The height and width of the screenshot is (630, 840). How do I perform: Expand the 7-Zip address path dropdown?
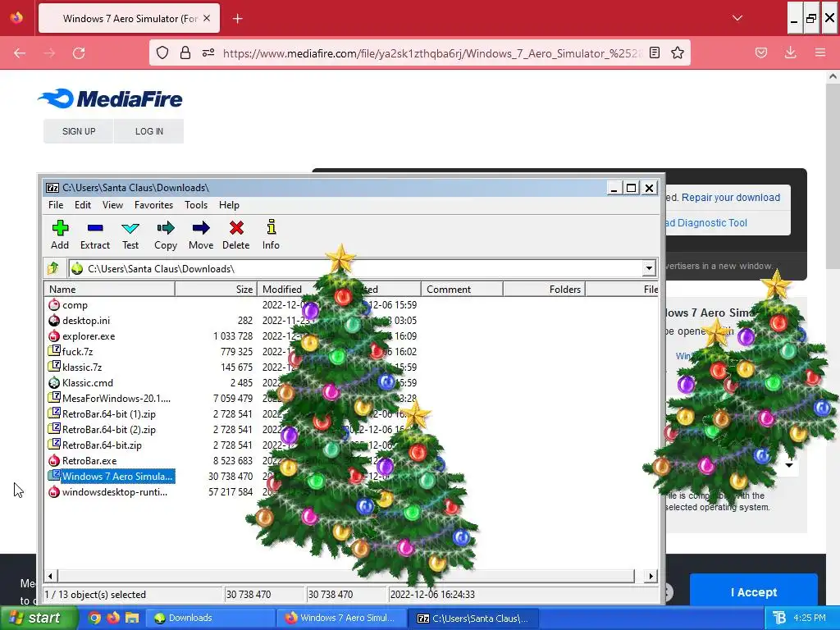click(649, 268)
